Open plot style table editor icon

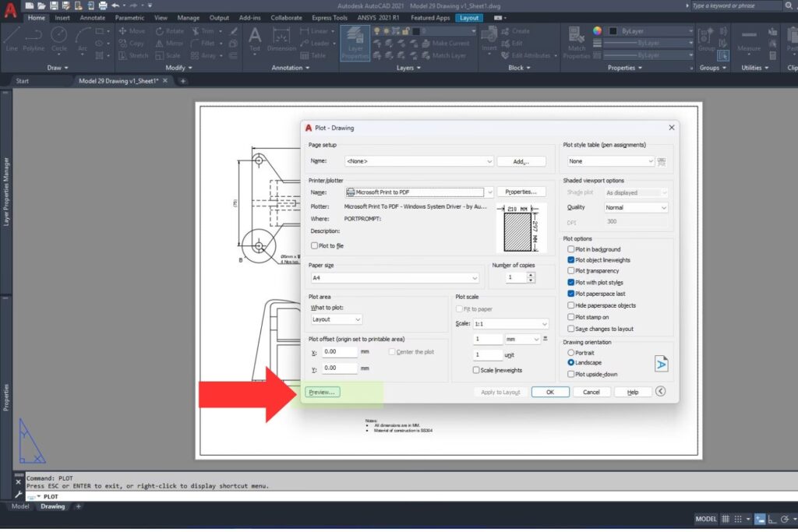click(662, 162)
